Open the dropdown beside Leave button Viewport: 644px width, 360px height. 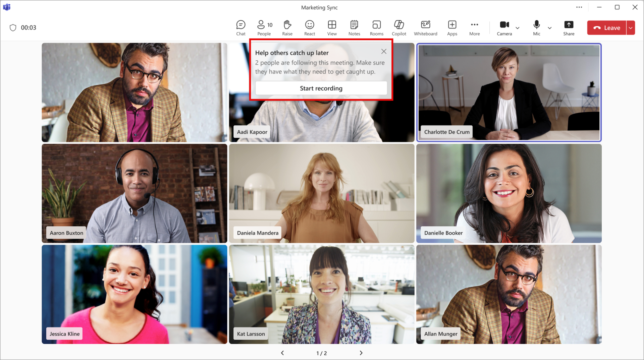[x=631, y=28]
